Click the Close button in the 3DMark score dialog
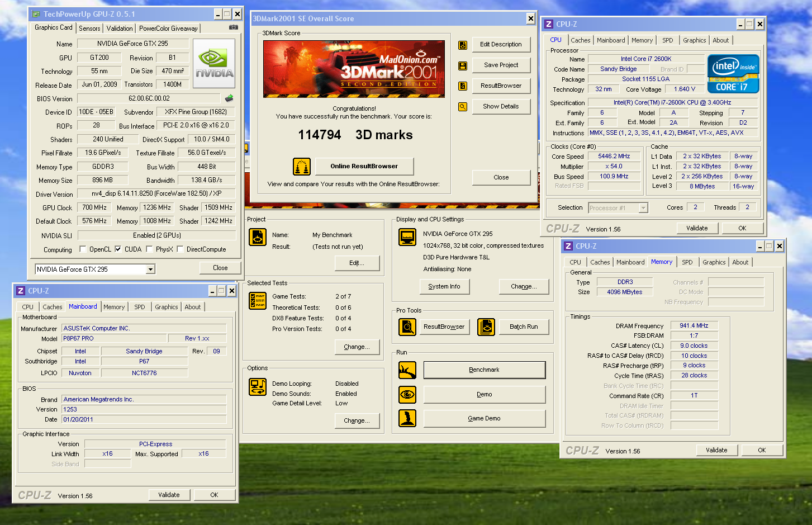This screenshot has width=812, height=525. tap(501, 177)
